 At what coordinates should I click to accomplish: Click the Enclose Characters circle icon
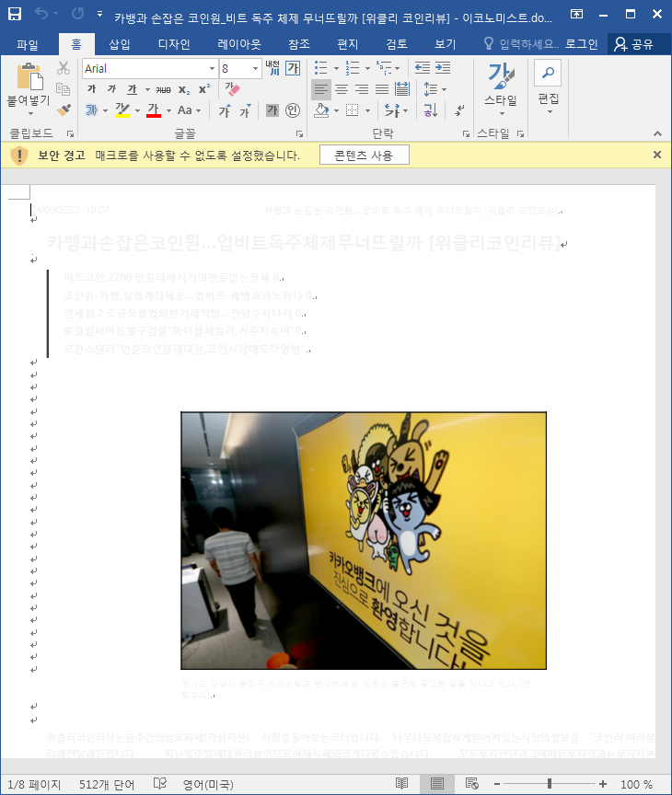click(293, 110)
